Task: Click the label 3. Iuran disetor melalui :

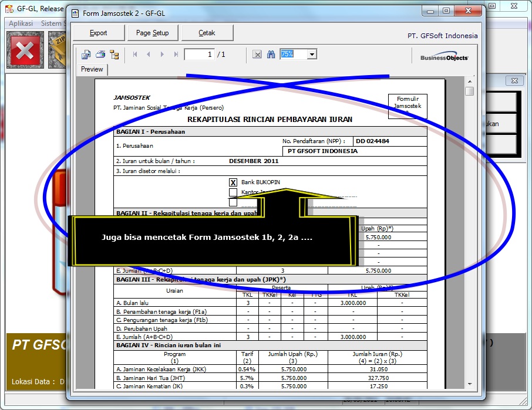Action: (149, 171)
